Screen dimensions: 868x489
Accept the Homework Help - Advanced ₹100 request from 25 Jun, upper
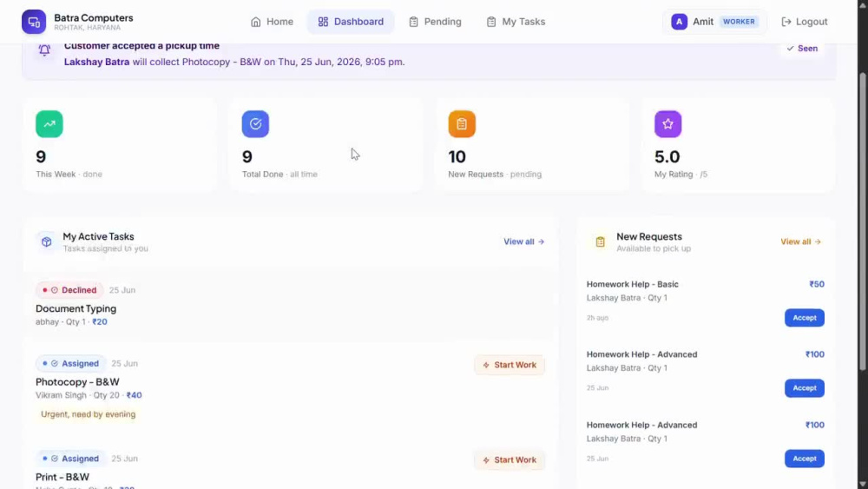pos(805,388)
